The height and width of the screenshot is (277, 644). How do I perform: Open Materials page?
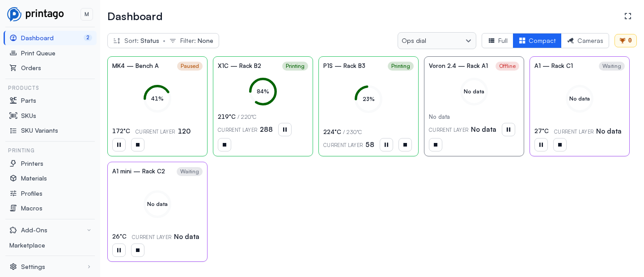[50, 178]
